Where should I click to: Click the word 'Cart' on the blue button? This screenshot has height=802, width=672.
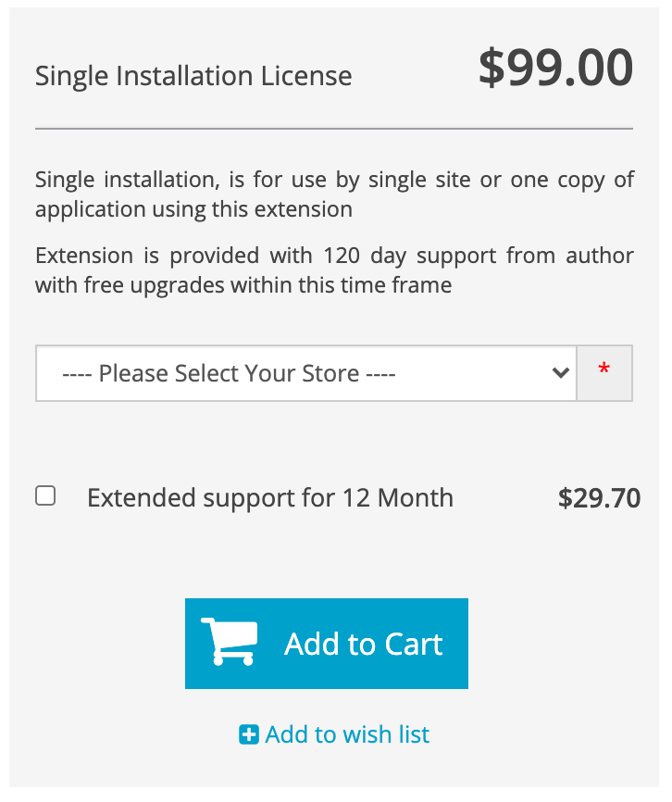[414, 644]
